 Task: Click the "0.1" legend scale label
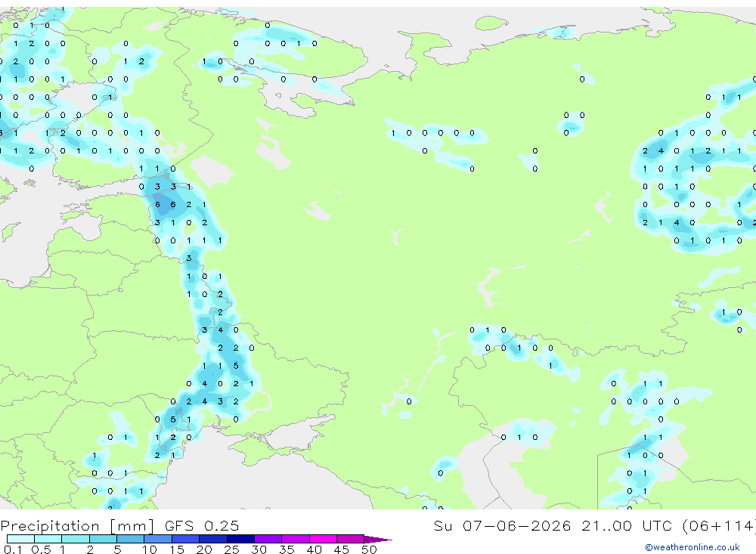tap(13, 549)
